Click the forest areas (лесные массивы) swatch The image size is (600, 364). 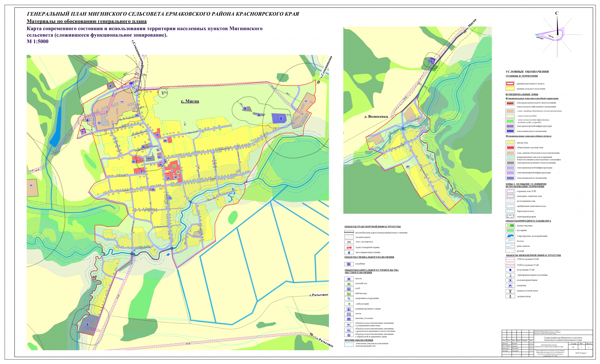[x=510, y=226]
